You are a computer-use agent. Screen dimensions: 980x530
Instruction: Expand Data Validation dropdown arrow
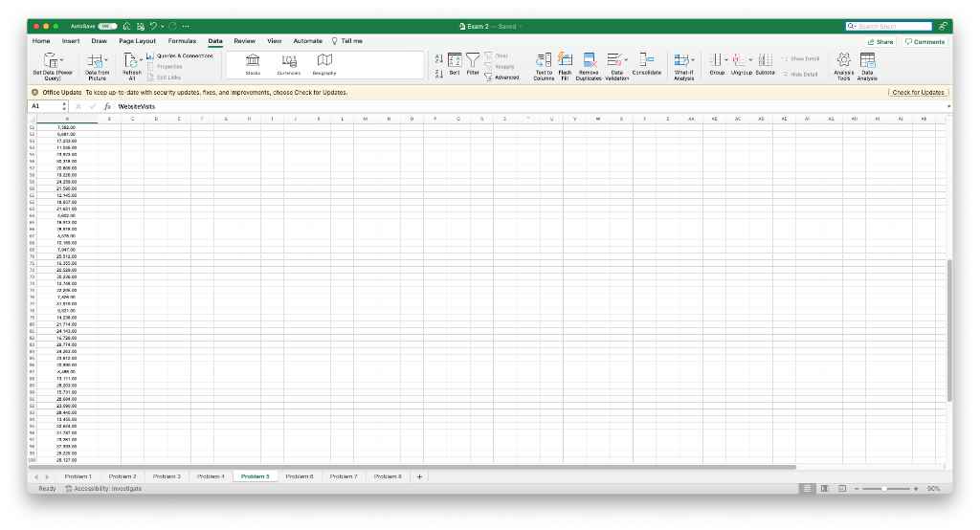[626, 60]
